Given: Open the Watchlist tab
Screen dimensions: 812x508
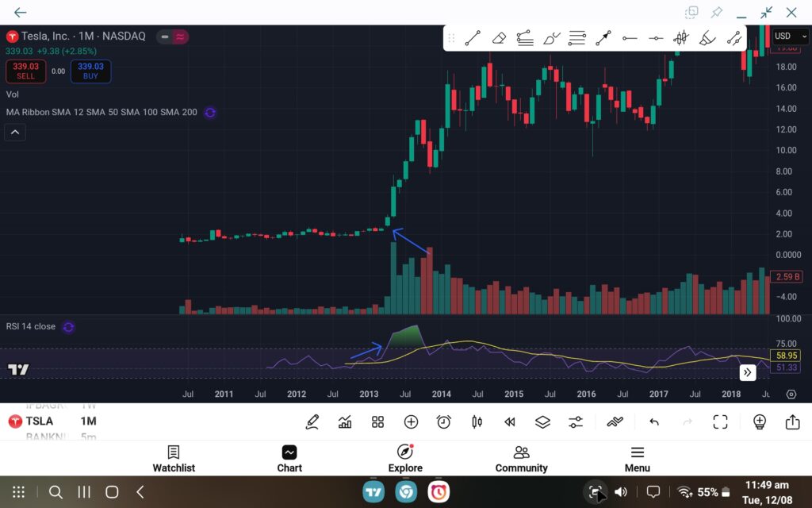Looking at the screenshot, I should point(174,459).
